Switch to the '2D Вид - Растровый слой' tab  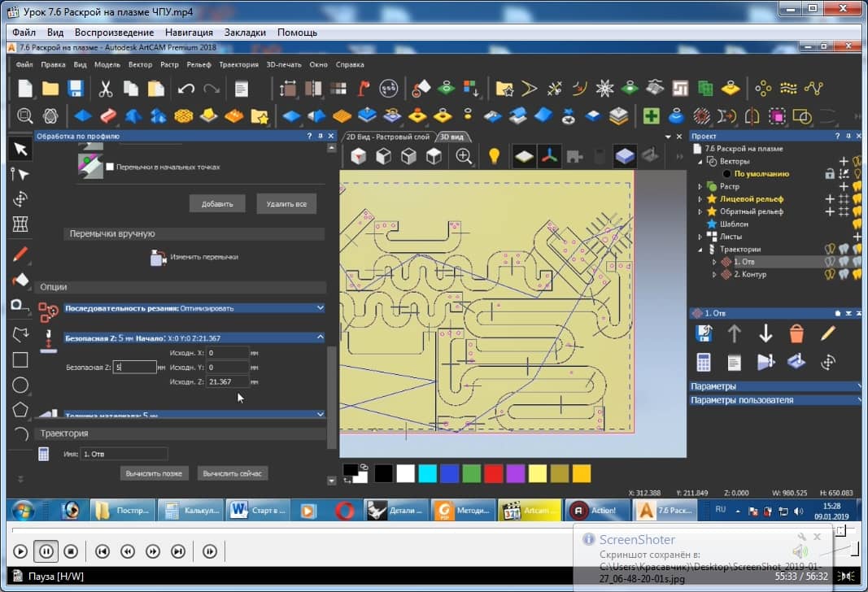[387, 137]
